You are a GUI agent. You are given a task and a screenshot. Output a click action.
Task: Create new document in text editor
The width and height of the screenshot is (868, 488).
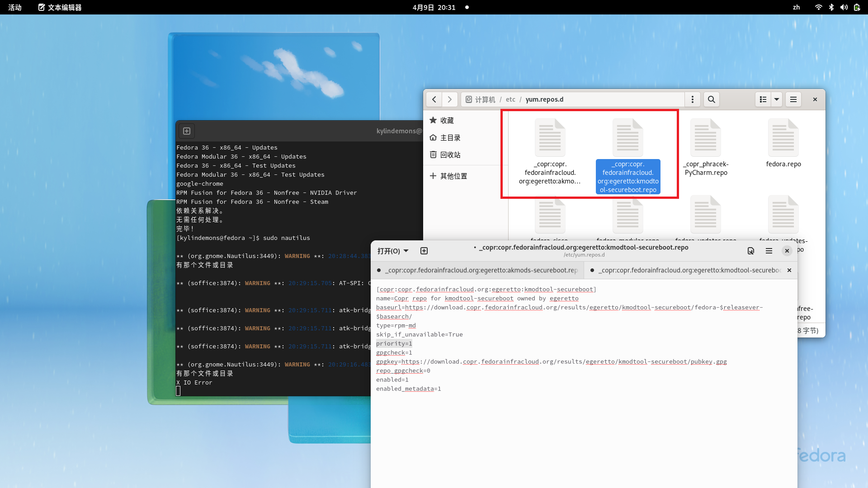tap(424, 251)
